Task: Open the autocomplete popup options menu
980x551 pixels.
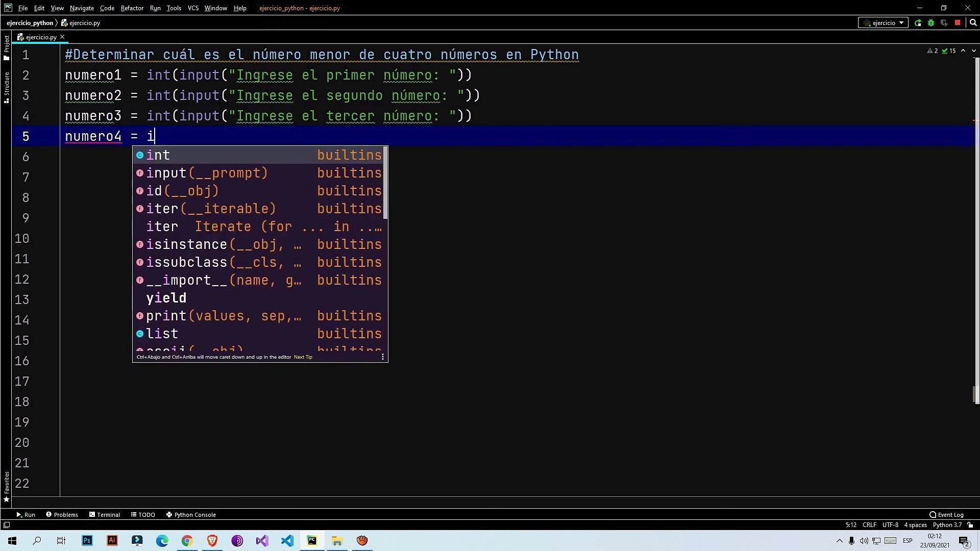Action: pyautogui.click(x=383, y=357)
